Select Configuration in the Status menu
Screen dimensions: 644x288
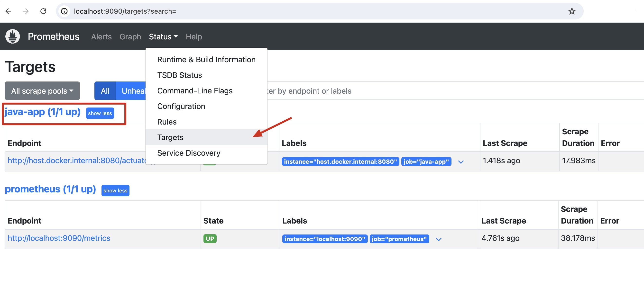click(181, 106)
